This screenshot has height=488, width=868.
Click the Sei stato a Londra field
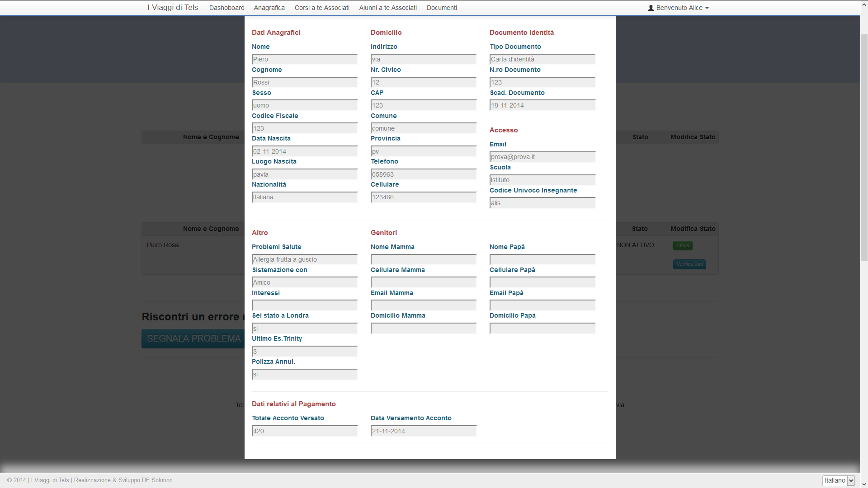(304, 328)
